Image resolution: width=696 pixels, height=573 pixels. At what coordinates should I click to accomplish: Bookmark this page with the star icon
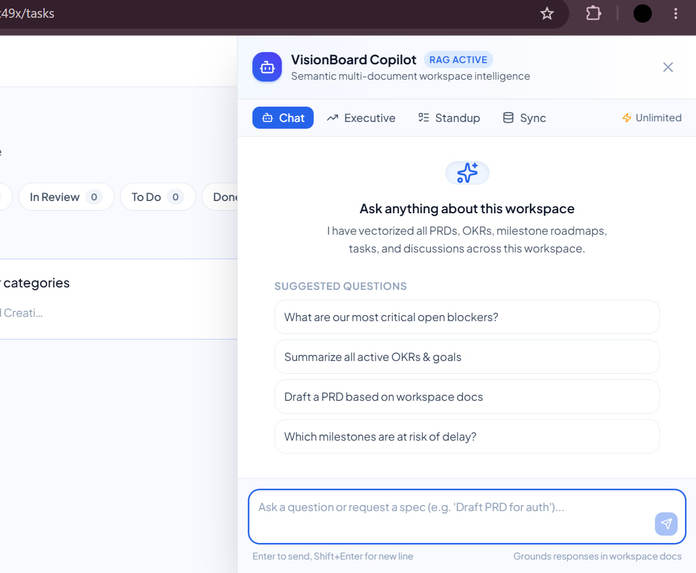547,14
